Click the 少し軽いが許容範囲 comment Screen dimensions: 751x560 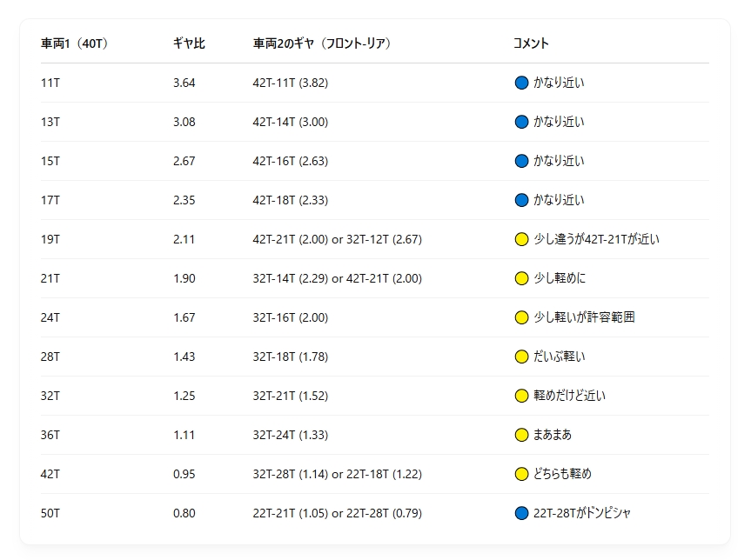point(584,317)
